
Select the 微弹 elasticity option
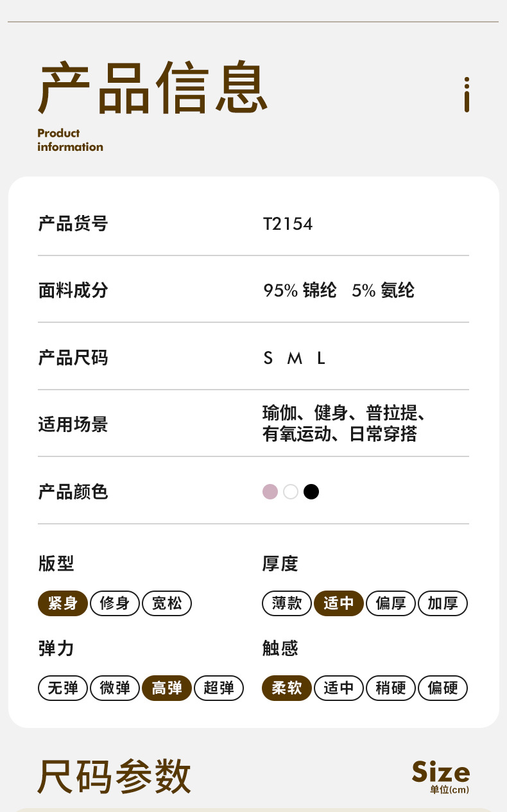coord(115,688)
